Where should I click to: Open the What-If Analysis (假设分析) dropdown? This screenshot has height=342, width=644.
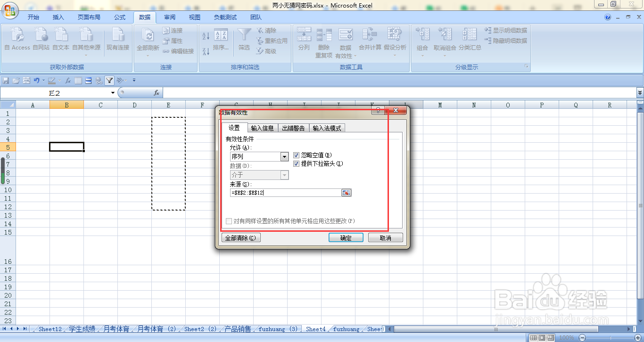395,55
